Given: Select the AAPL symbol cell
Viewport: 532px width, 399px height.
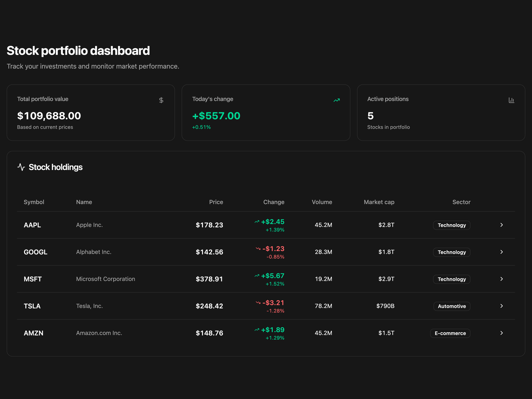Looking at the screenshot, I should click(x=32, y=225).
